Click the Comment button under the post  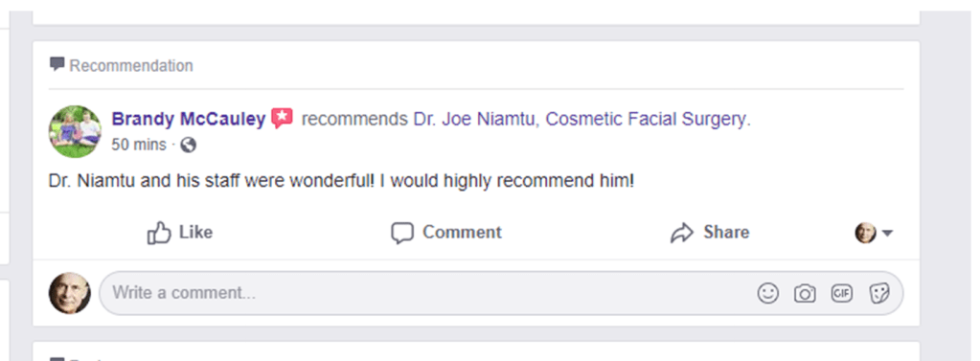click(x=446, y=233)
